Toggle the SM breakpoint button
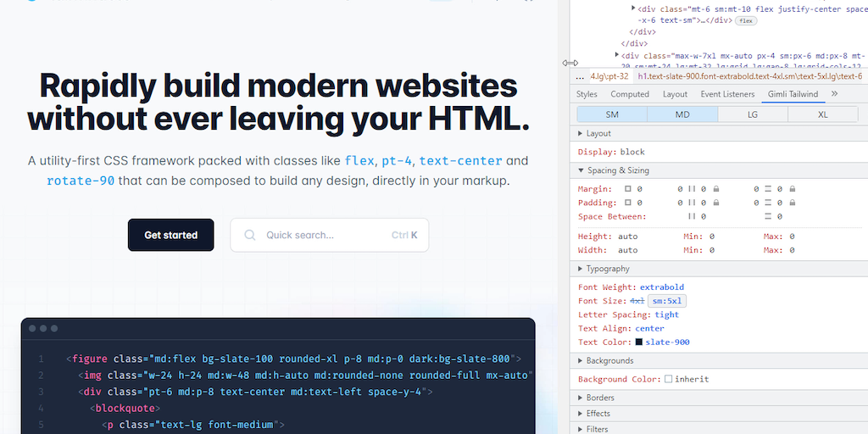The width and height of the screenshot is (868, 434). 612,114
